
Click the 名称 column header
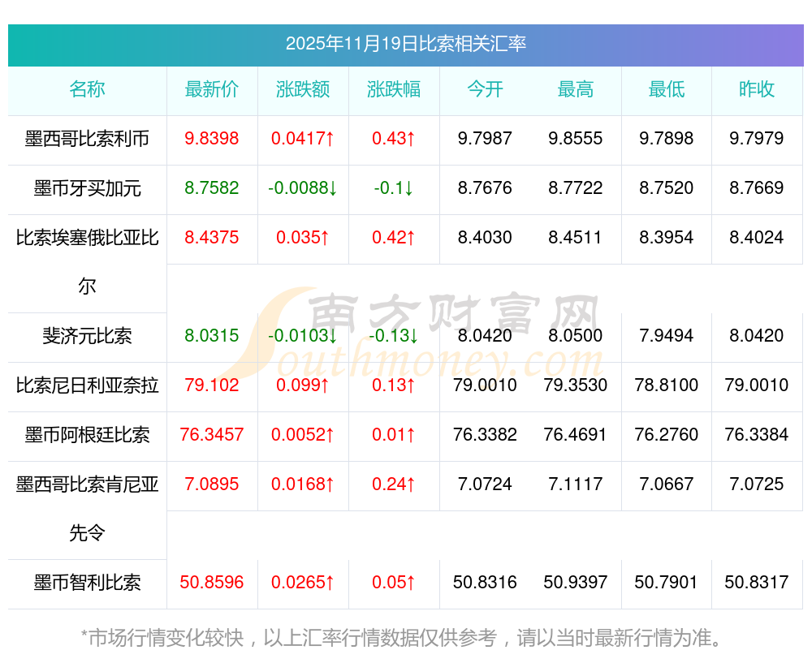tap(87, 89)
